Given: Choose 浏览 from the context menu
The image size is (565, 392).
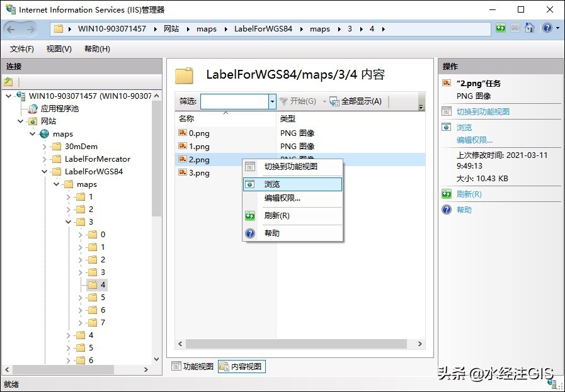Looking at the screenshot, I should [x=272, y=184].
